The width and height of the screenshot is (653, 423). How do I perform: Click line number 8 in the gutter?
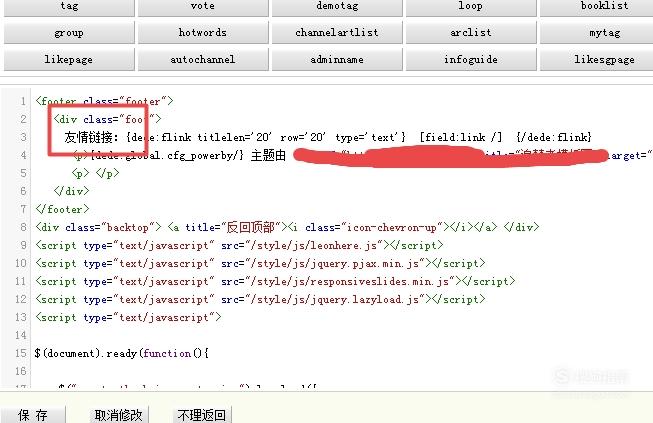[x=23, y=227]
